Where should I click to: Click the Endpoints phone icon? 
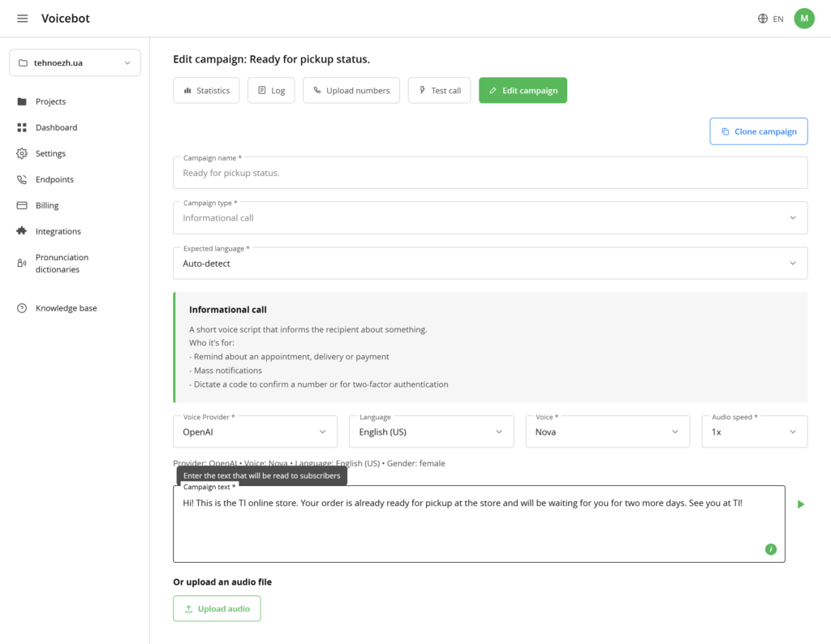click(22, 179)
